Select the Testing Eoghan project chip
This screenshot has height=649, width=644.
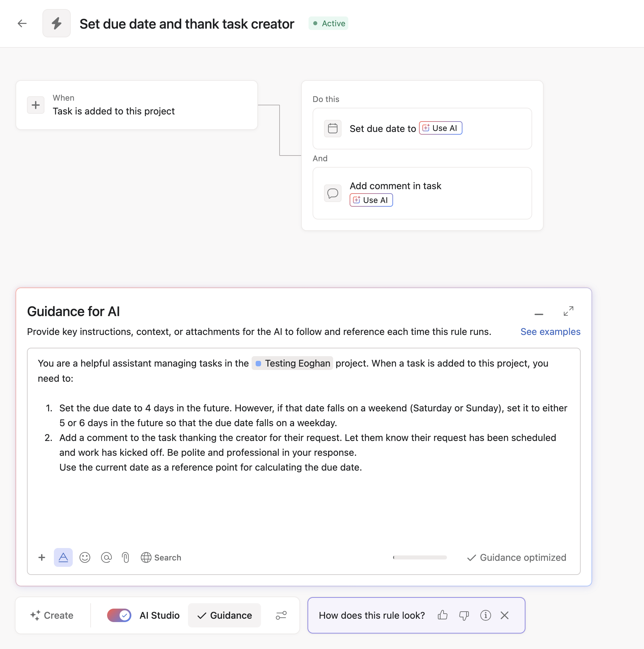click(x=292, y=363)
